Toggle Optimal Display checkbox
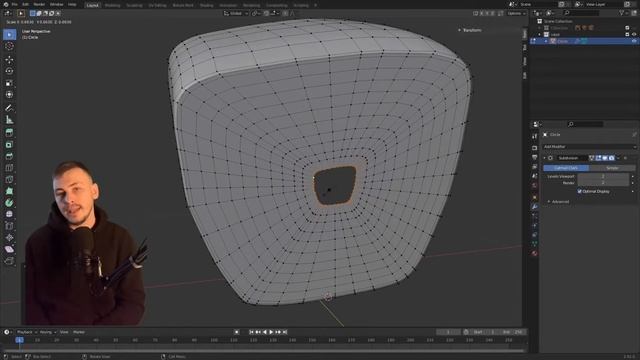The width and height of the screenshot is (640, 360). click(580, 191)
